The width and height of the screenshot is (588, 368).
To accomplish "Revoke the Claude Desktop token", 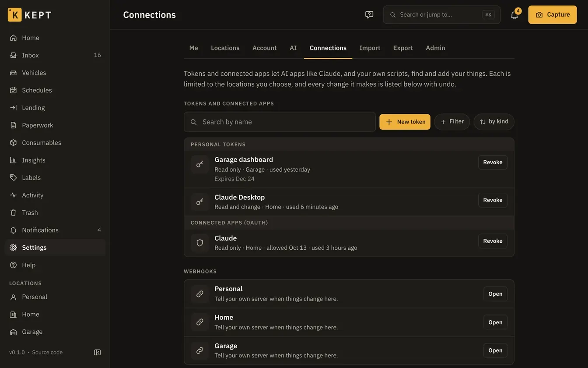I will [x=493, y=200].
